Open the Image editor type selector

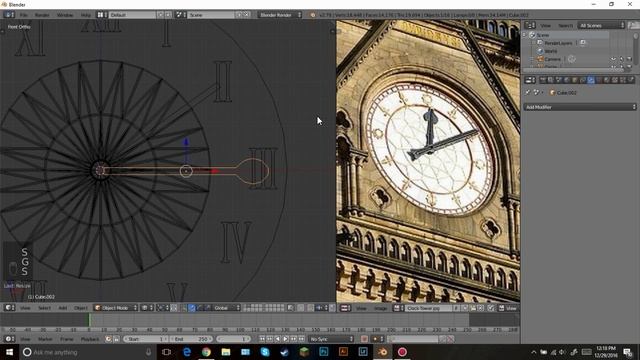pyautogui.click(x=346, y=308)
